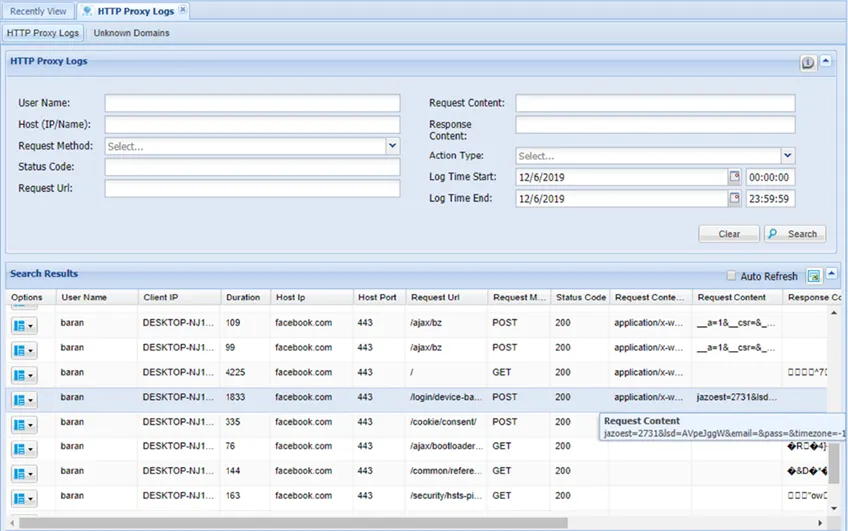Switch to the Recently View tab
The width and height of the screenshot is (848, 531).
pyautogui.click(x=38, y=11)
